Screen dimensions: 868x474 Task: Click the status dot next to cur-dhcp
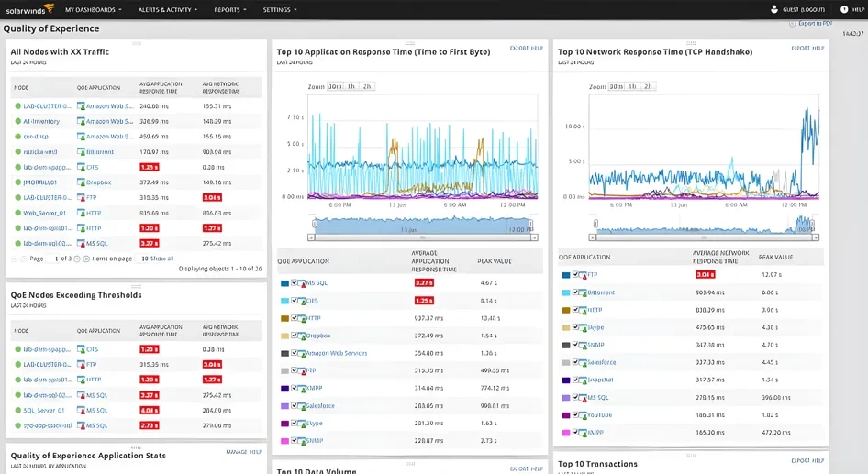click(x=17, y=136)
